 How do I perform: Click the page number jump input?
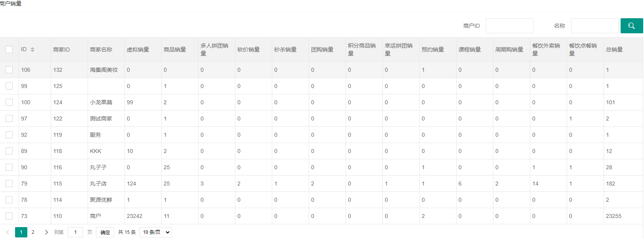click(75, 232)
